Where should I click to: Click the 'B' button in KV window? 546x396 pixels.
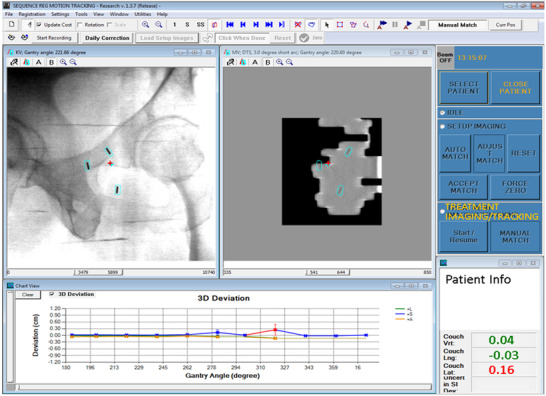[51, 62]
